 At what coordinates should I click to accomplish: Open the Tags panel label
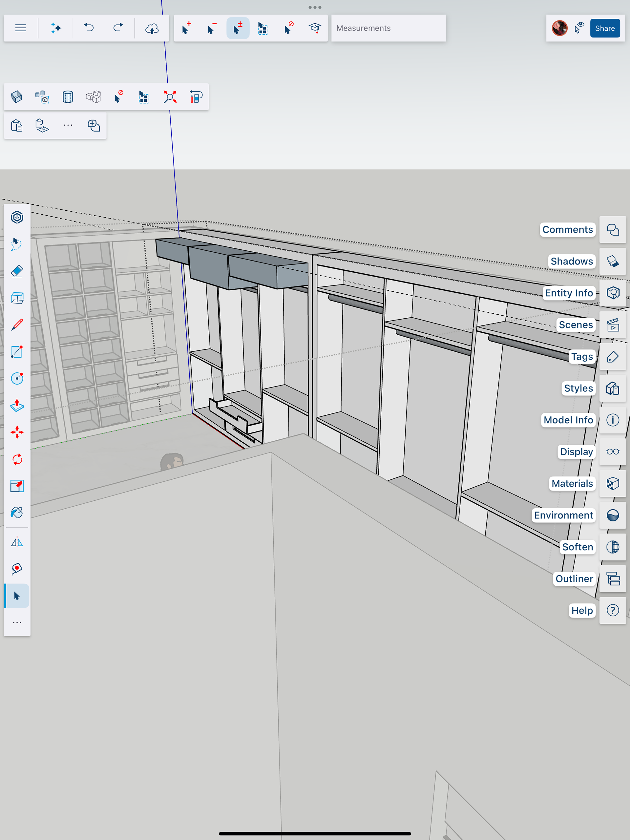(582, 357)
